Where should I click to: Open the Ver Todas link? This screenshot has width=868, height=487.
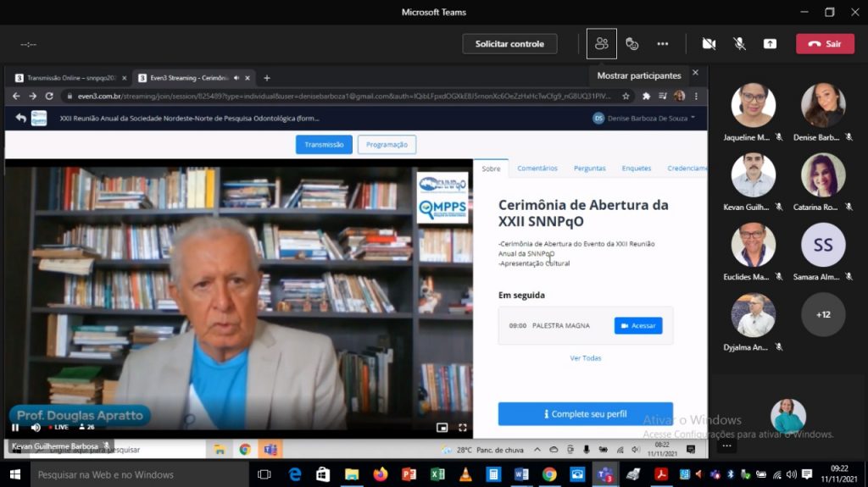click(x=585, y=358)
